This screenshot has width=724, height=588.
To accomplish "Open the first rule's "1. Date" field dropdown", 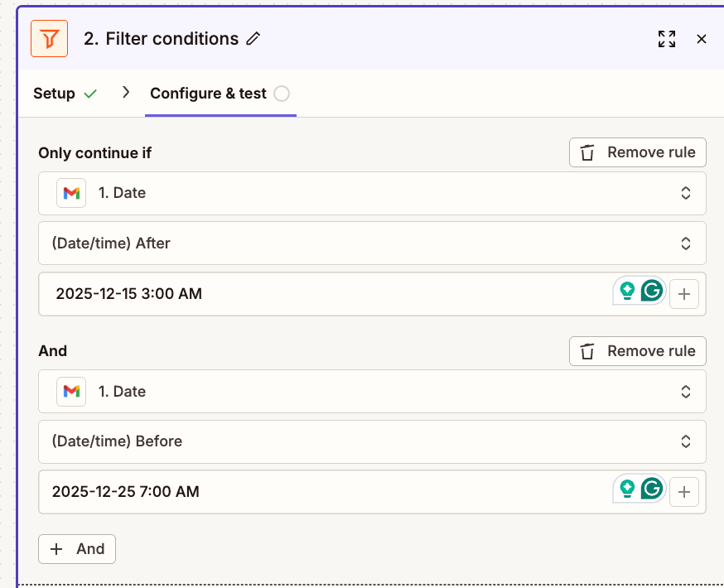I will coord(372,193).
